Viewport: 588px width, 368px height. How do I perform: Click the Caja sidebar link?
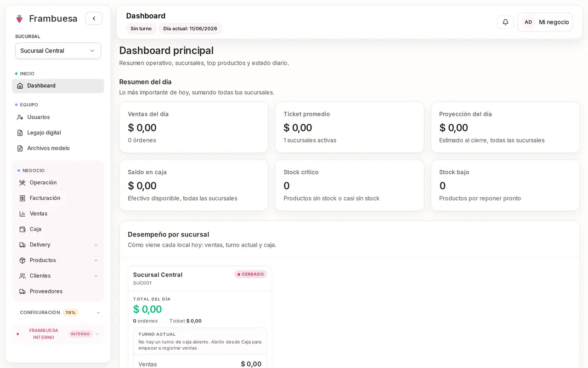pos(58,229)
